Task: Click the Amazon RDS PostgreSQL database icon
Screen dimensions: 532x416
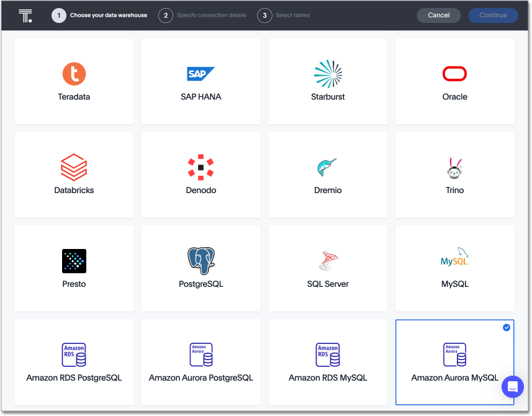Action: point(74,353)
